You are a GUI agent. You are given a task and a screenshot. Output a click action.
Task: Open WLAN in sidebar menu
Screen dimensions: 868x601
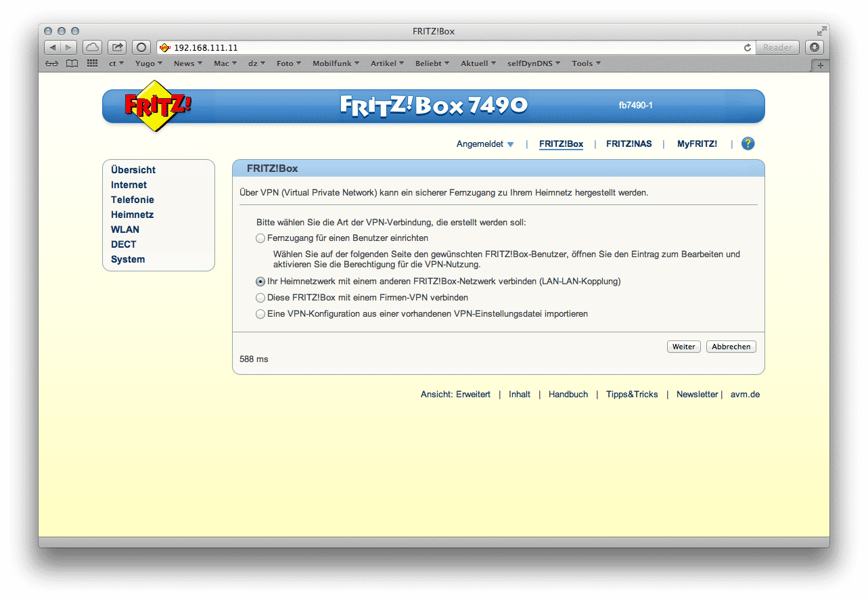(125, 229)
